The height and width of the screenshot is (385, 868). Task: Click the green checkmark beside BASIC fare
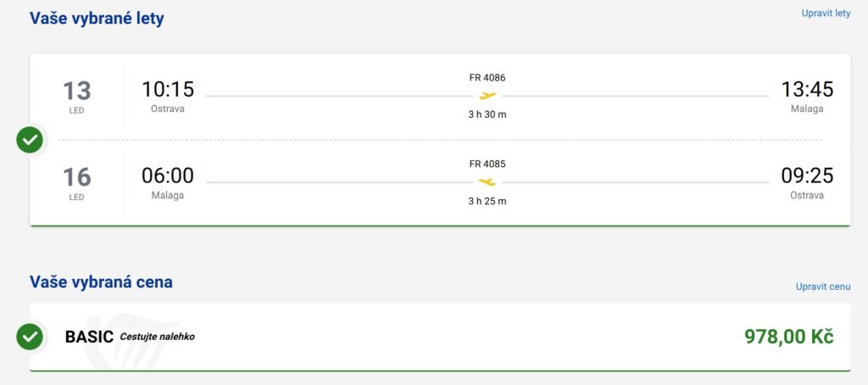click(x=30, y=337)
